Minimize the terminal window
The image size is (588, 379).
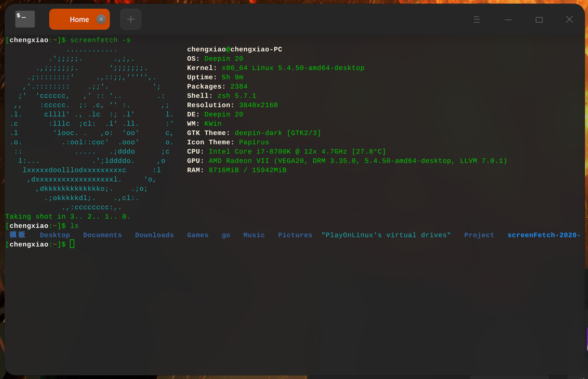pos(508,20)
